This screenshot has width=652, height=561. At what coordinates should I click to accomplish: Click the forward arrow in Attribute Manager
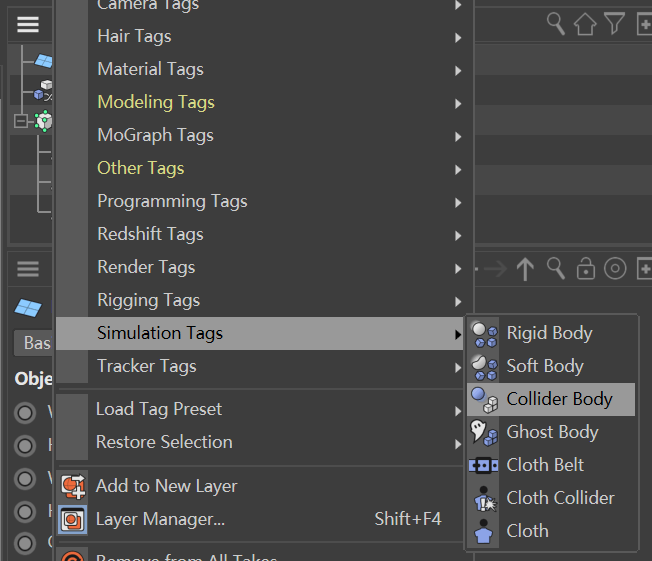pyautogui.click(x=496, y=269)
